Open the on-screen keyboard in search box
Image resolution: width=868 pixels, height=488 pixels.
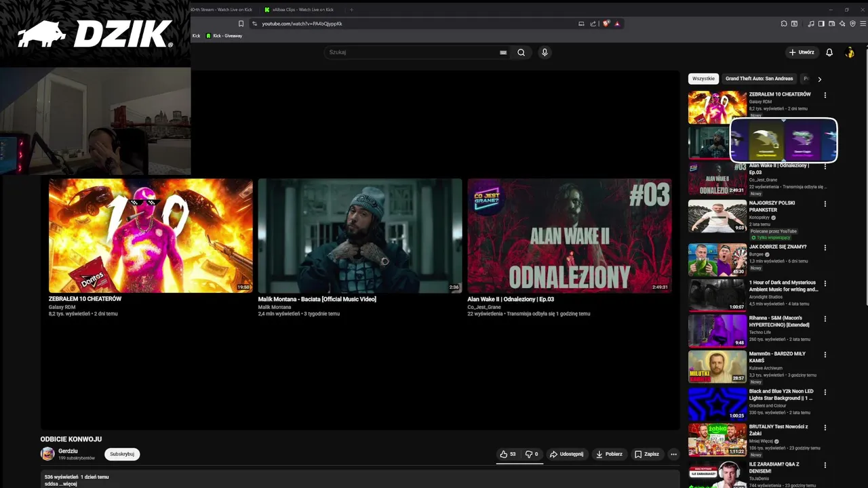tap(503, 52)
